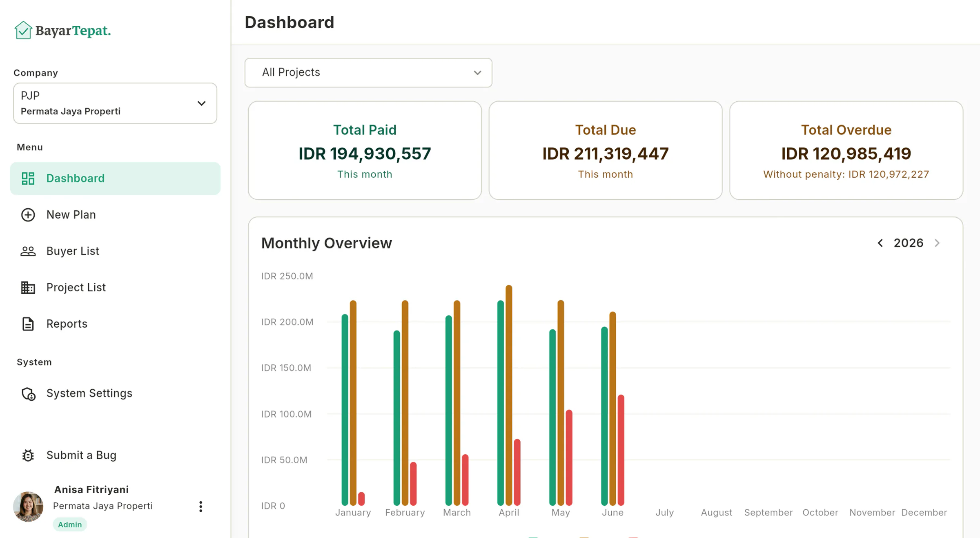Click the IDR 211,319,447 amount
The height and width of the screenshot is (538, 980).
pyautogui.click(x=606, y=154)
